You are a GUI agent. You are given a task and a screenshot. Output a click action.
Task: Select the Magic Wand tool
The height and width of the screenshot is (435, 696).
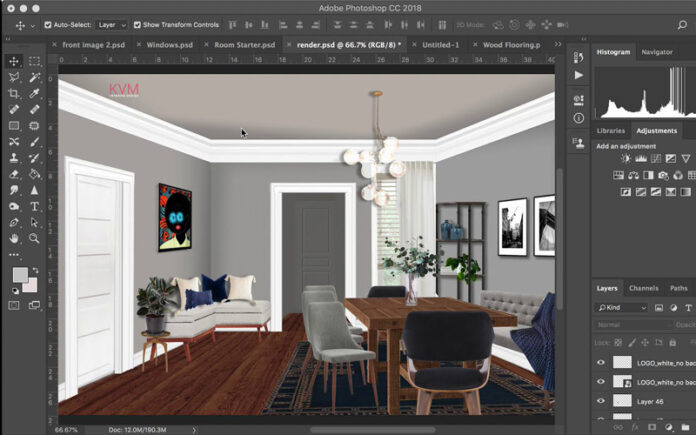34,77
